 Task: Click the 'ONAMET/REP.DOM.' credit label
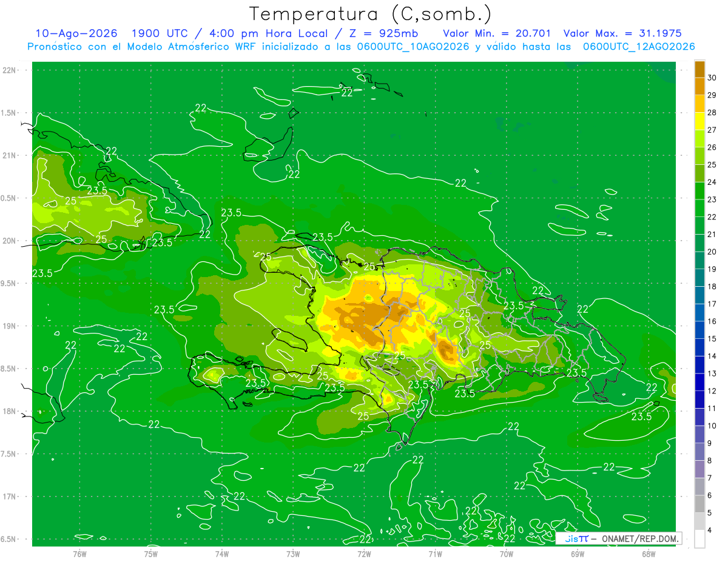[x=639, y=538]
